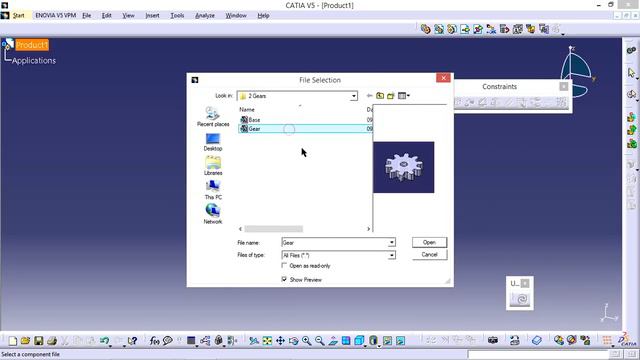Uncheck the Show Preview checkbox
The height and width of the screenshot is (360, 640).
pos(284,279)
